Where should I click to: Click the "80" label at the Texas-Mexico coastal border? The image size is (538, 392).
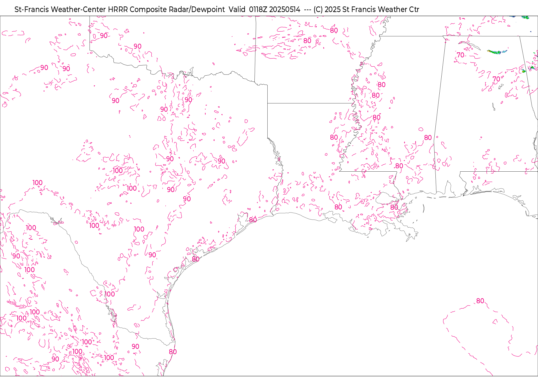click(173, 352)
